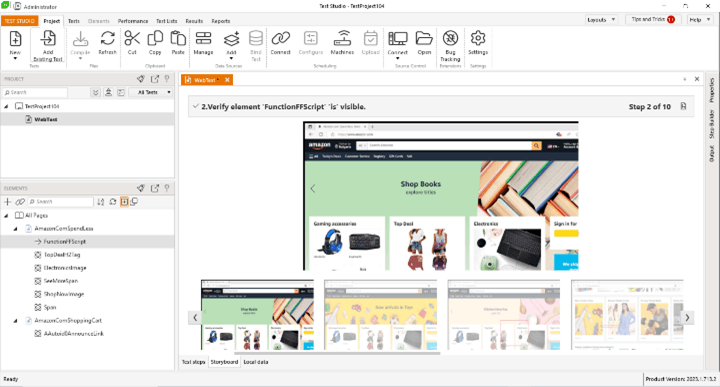Toggle the person filter button in Project toolbar
Image resolution: width=720 pixels, height=387 pixels.
coord(108,92)
